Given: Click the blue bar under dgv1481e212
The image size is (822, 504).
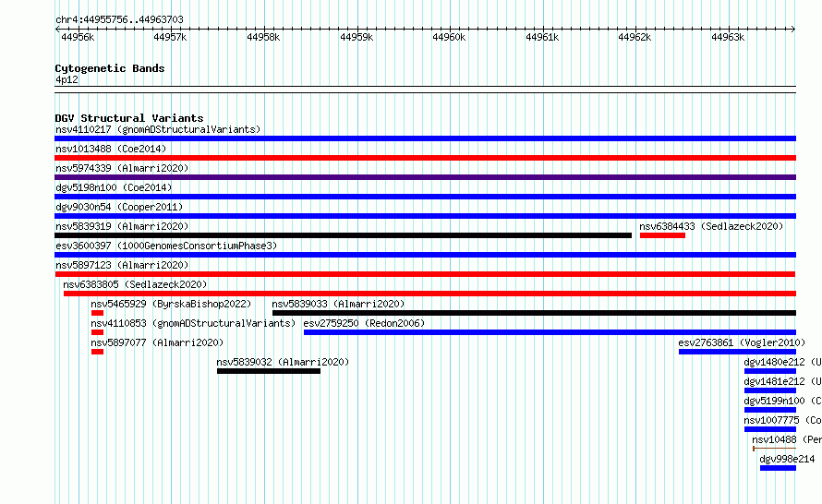Looking at the screenshot, I should [x=770, y=390].
